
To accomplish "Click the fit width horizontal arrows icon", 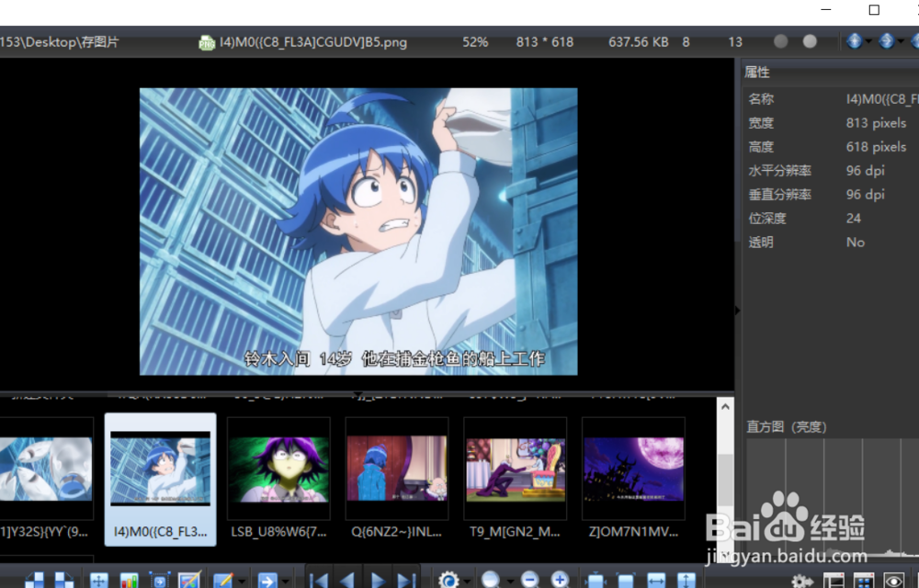I will tap(656, 581).
